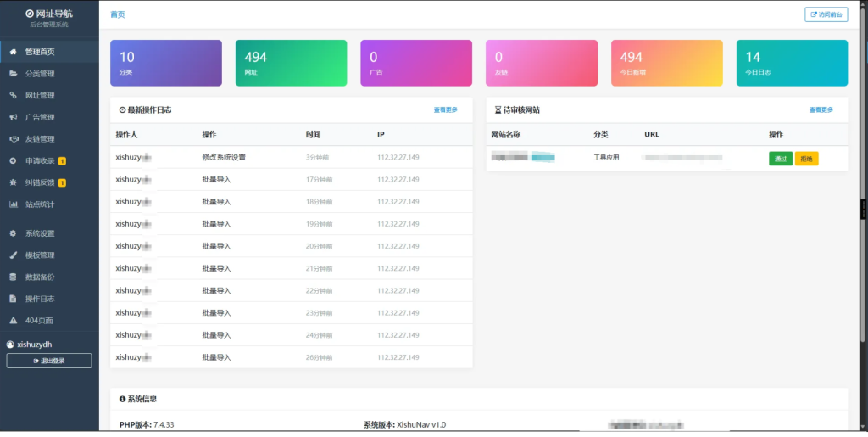The width and height of the screenshot is (868, 437).
Task: Click the home icon beside 管理首页
Action: [14, 52]
